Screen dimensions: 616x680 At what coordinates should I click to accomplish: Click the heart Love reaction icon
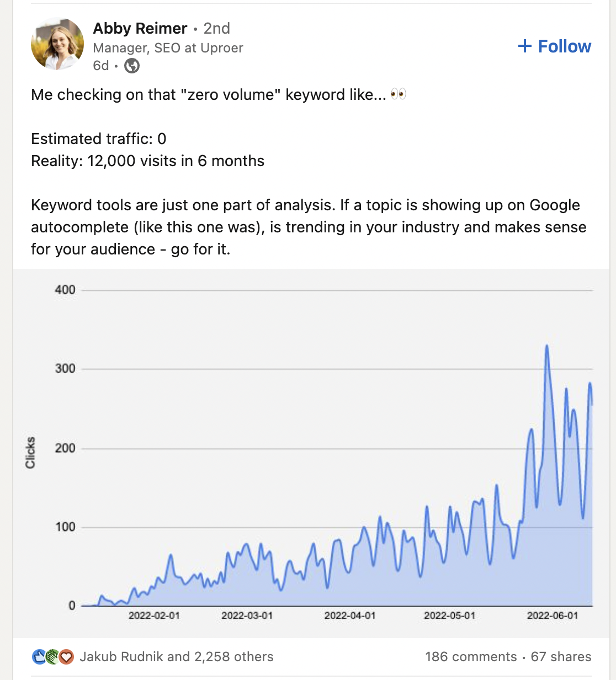tap(66, 657)
